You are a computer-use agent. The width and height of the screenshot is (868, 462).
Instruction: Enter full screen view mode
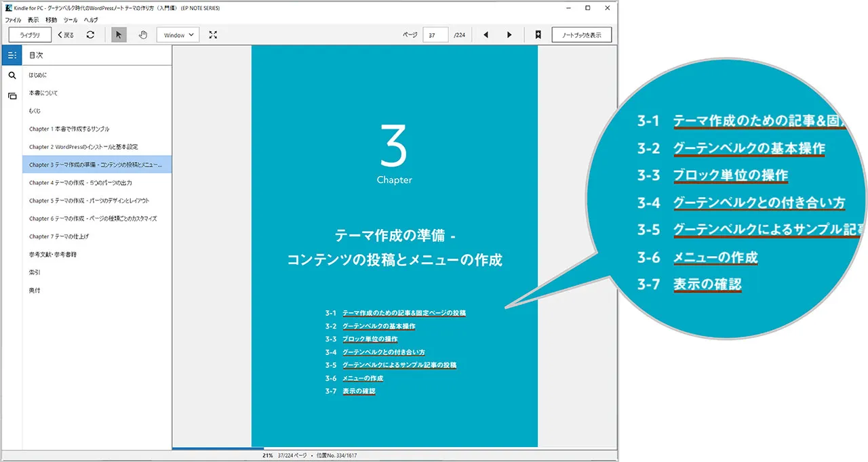point(213,35)
